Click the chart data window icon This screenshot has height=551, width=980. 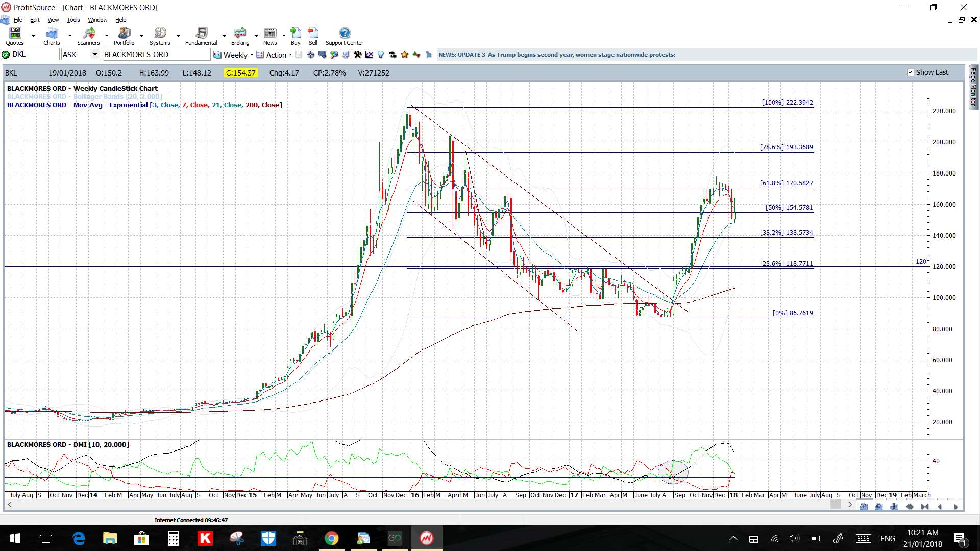[x=322, y=55]
